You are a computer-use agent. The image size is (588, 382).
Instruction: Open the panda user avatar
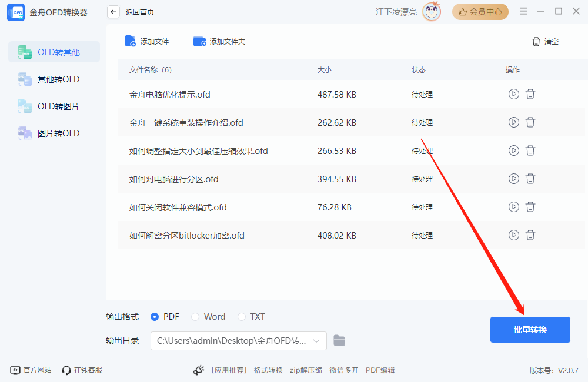(432, 12)
